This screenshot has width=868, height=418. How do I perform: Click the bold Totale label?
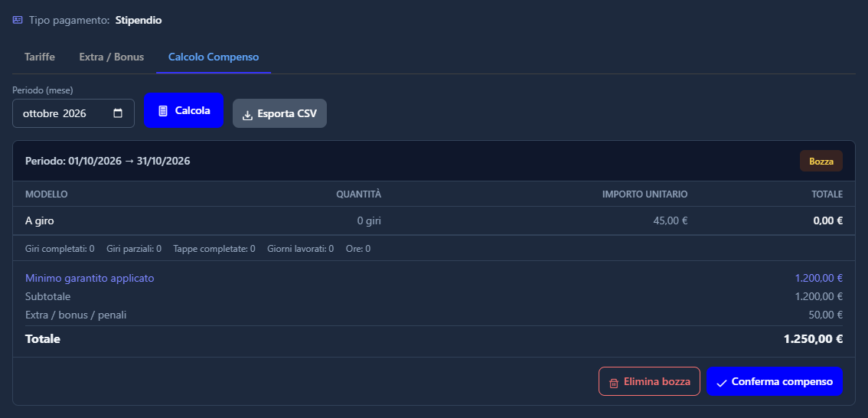[43, 339]
